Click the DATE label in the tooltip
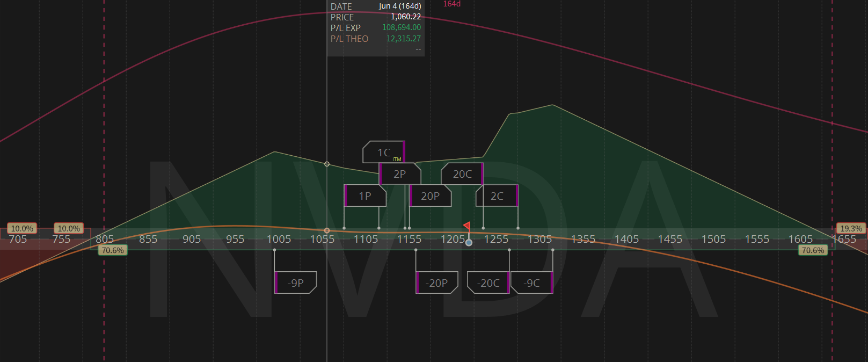868x362 pixels. [341, 6]
